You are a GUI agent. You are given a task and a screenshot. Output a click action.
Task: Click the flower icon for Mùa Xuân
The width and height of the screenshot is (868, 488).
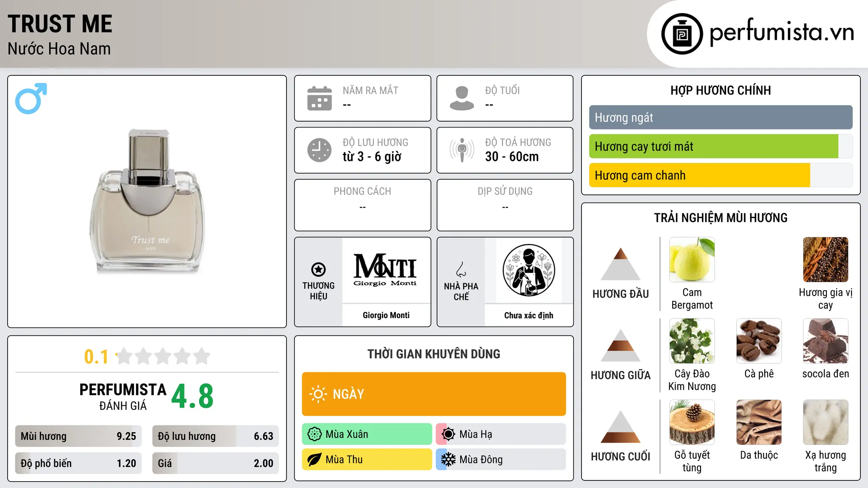click(x=314, y=434)
